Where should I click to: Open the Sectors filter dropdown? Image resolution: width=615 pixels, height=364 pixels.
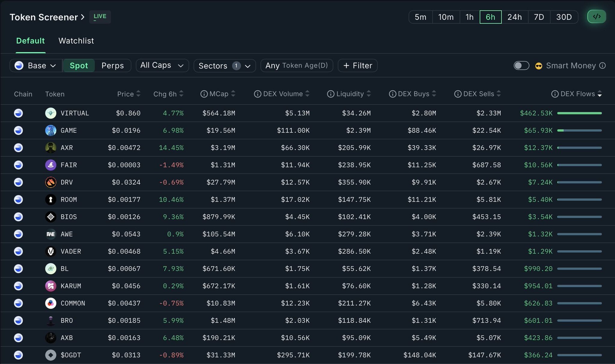point(224,66)
